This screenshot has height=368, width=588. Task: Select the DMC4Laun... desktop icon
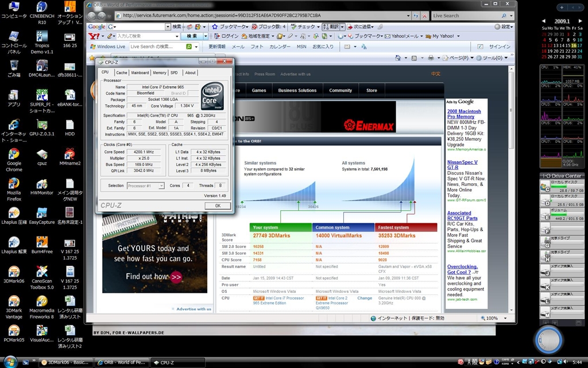41,68
